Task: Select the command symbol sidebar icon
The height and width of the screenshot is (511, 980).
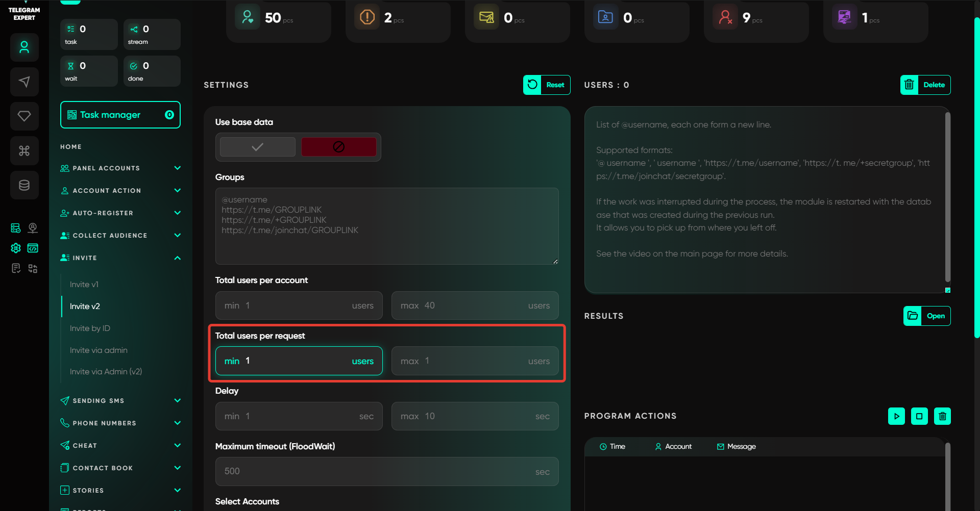Action: click(x=24, y=150)
